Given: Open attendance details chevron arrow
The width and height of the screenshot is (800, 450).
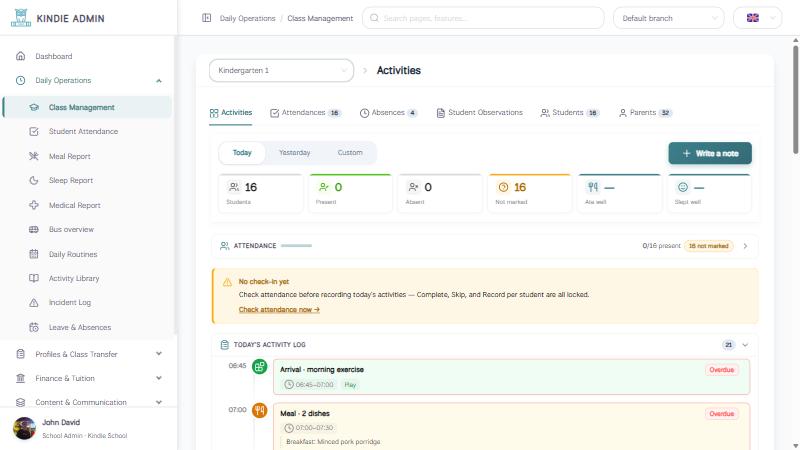Looking at the screenshot, I should point(745,246).
